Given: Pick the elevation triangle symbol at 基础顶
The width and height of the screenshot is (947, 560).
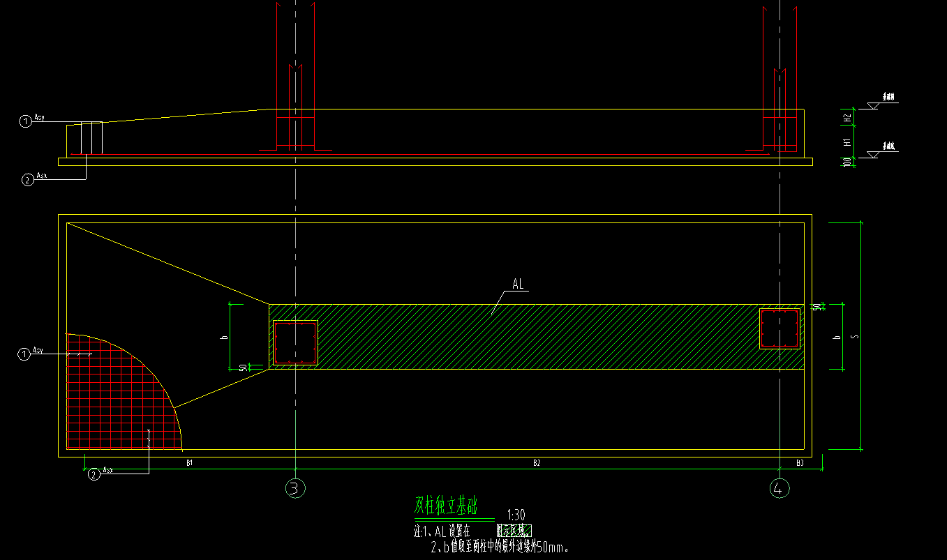Looking at the screenshot, I should point(872,106).
